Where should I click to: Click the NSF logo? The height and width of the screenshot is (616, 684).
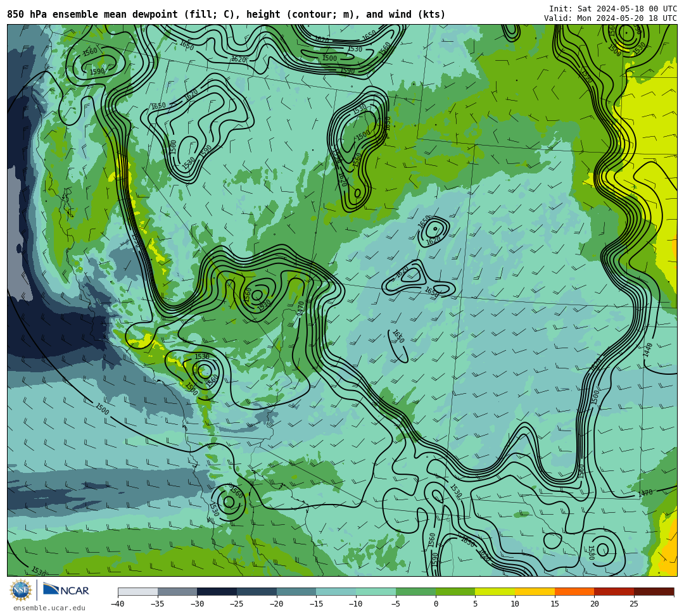click(x=21, y=590)
